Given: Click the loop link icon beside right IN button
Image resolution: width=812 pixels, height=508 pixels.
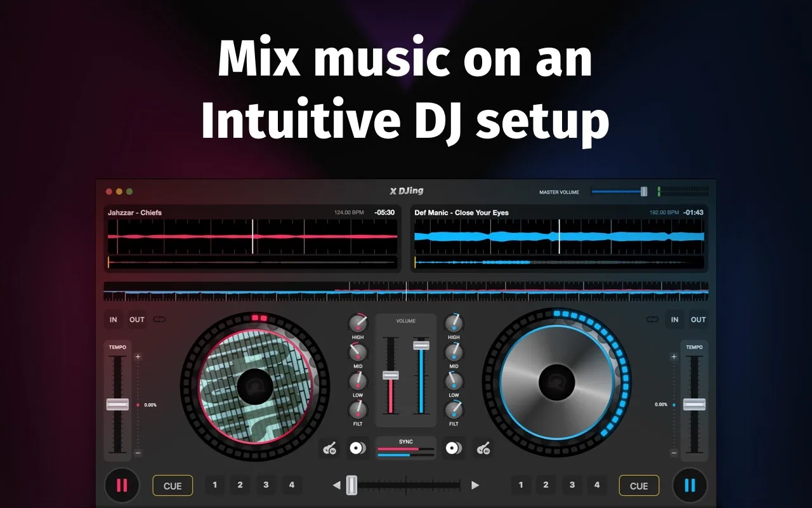Looking at the screenshot, I should coord(652,319).
